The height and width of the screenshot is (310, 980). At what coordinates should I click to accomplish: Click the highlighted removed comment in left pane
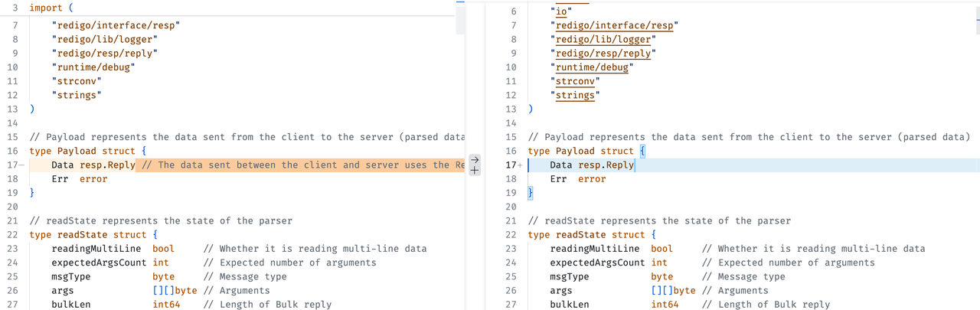[299, 165]
